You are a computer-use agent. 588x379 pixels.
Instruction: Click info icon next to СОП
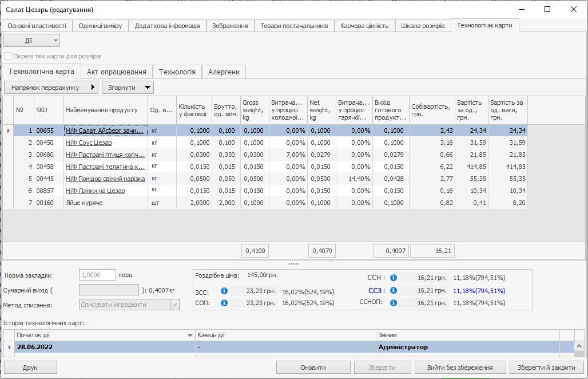tap(224, 303)
